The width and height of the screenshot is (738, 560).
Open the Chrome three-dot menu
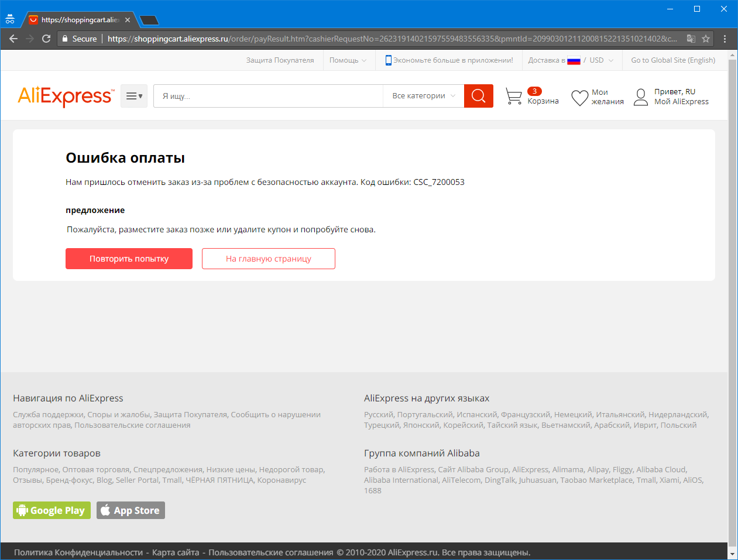click(725, 39)
